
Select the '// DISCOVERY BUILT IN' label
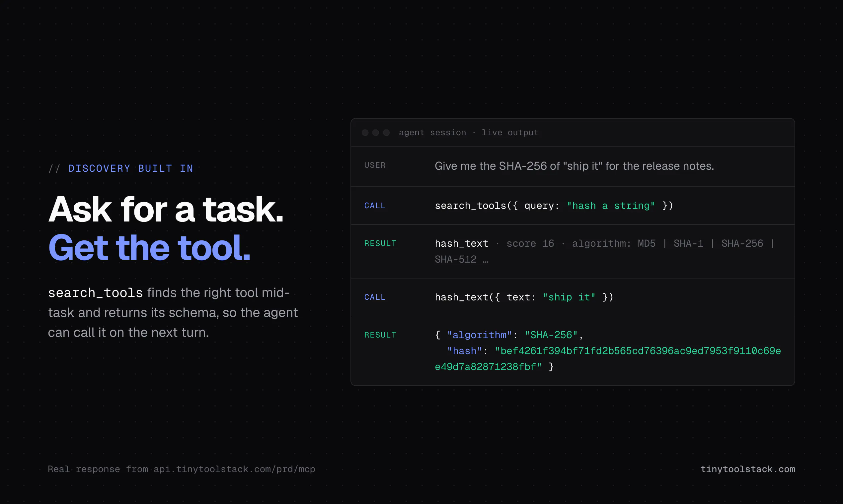[121, 168]
